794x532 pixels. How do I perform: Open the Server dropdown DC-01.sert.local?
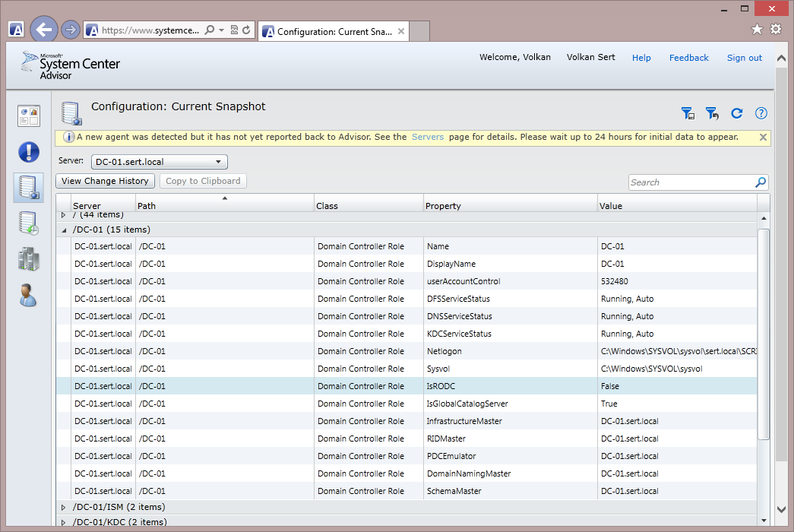pos(160,162)
